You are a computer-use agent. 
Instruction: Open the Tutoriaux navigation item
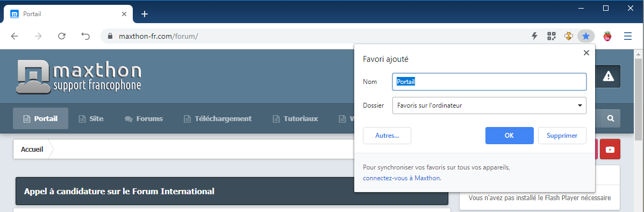point(295,119)
